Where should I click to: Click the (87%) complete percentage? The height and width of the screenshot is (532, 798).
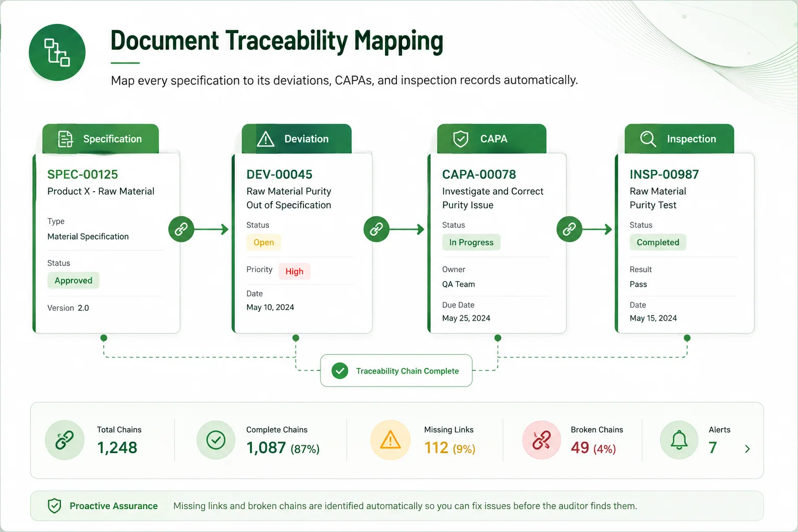pos(305,449)
